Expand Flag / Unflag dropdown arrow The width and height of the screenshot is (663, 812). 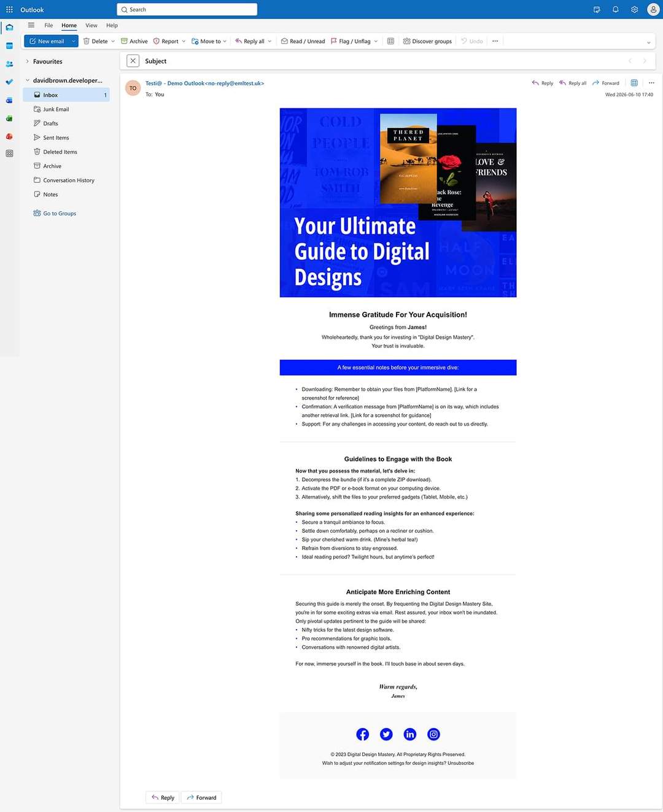click(x=376, y=41)
